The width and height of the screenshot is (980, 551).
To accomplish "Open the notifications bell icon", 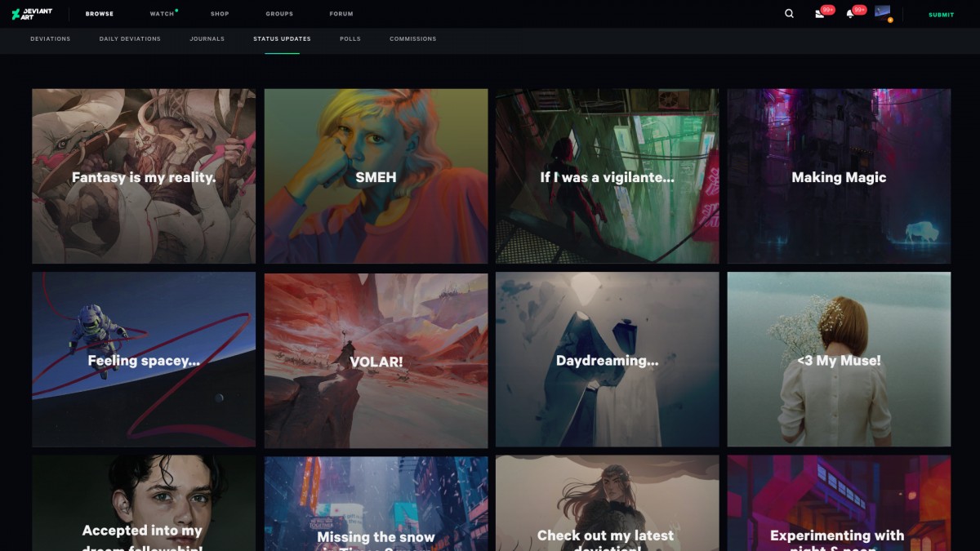I will [850, 14].
